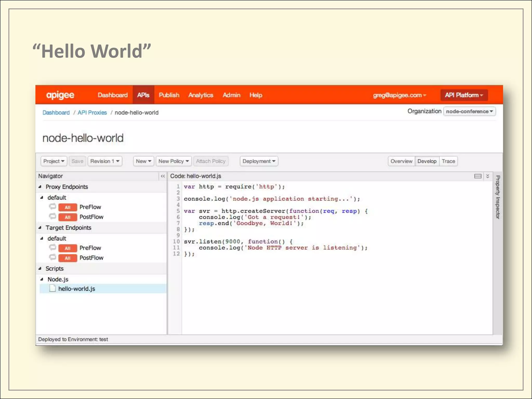Switch to the Trace tab
This screenshot has width=532, height=399.
click(448, 161)
